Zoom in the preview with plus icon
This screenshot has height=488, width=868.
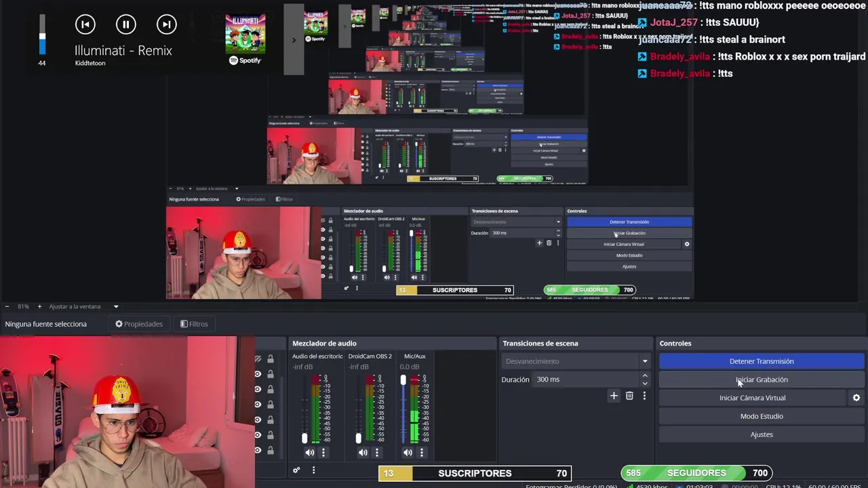click(39, 306)
